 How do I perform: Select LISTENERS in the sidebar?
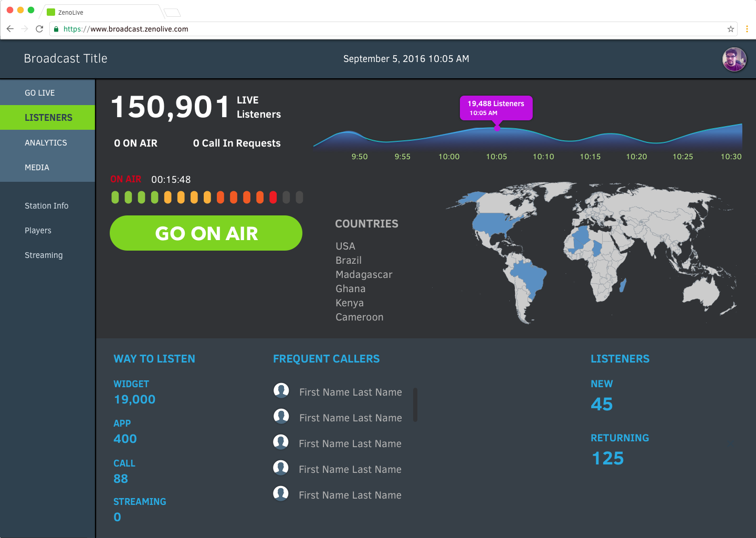coord(48,117)
